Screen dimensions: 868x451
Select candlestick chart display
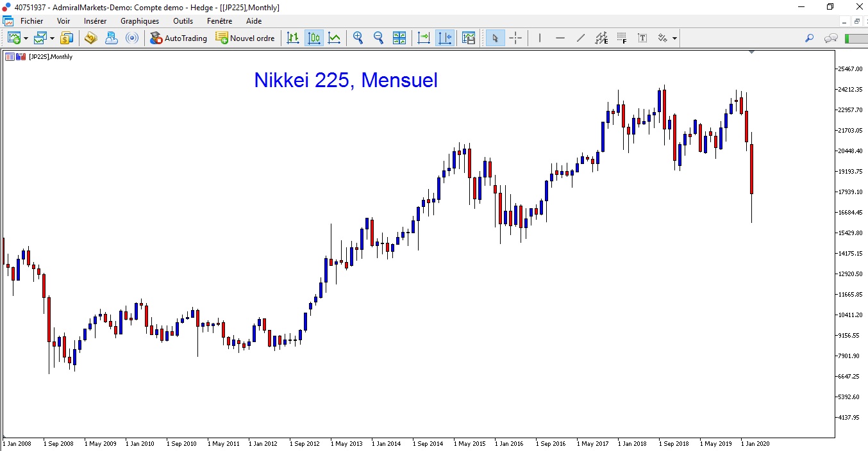(313, 38)
